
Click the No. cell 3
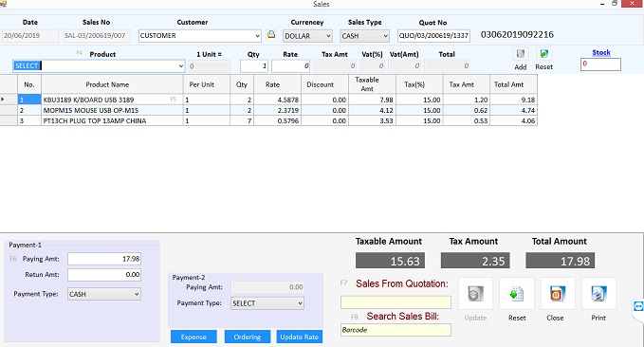coord(29,120)
